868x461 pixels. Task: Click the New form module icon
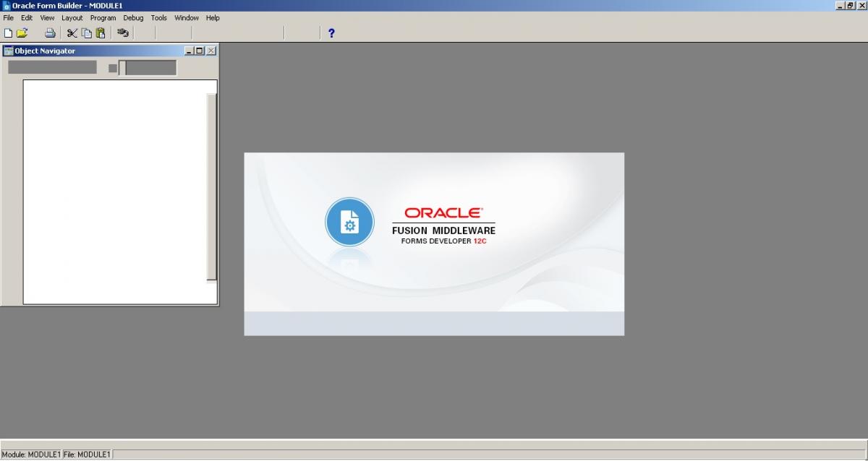click(x=9, y=33)
